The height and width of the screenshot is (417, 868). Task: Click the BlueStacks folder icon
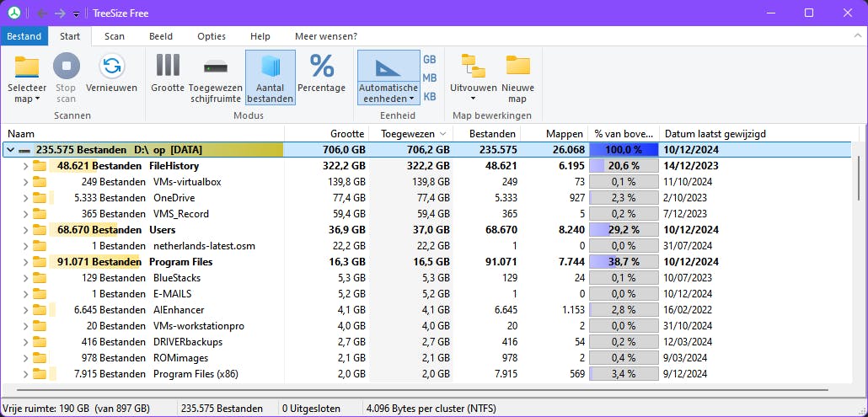tap(39, 278)
